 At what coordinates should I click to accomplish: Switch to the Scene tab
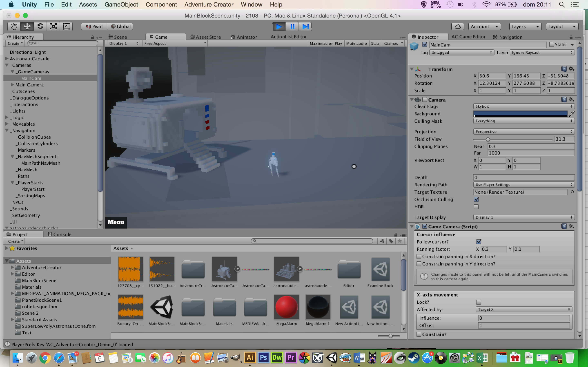coord(118,37)
